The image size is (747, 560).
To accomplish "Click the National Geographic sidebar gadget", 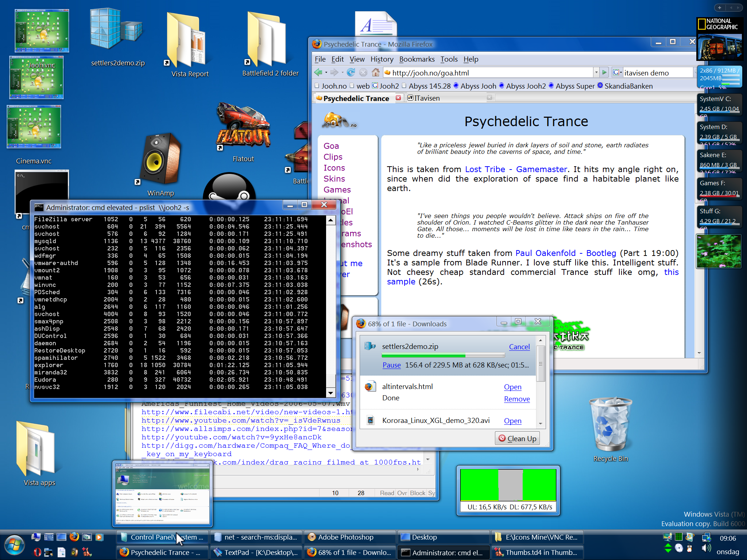I will 719,39.
